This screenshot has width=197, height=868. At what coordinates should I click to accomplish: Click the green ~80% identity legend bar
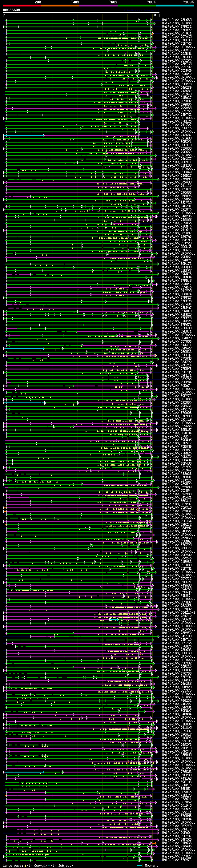tap(137, 6)
